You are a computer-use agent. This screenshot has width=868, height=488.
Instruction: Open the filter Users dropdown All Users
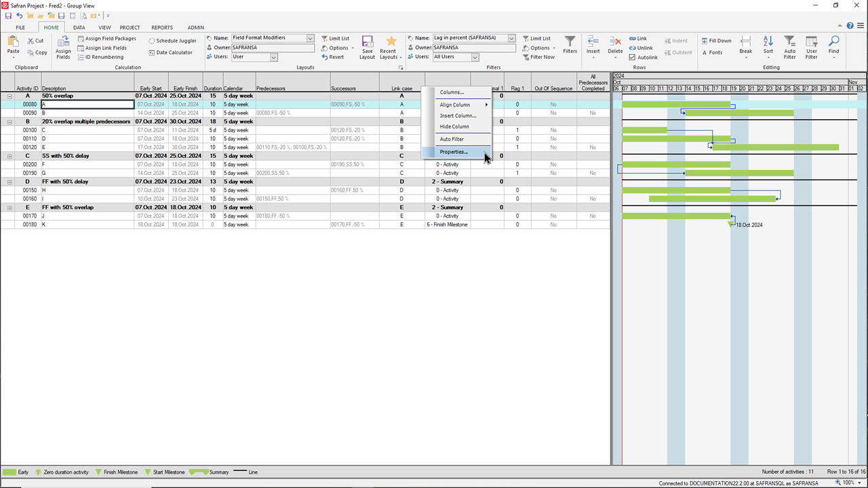tap(475, 57)
